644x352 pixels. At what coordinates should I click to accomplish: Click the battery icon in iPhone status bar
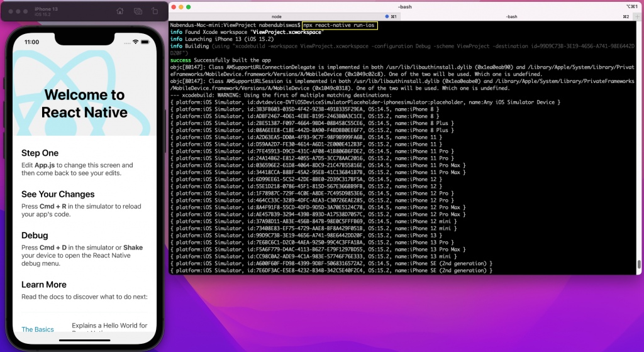click(145, 42)
